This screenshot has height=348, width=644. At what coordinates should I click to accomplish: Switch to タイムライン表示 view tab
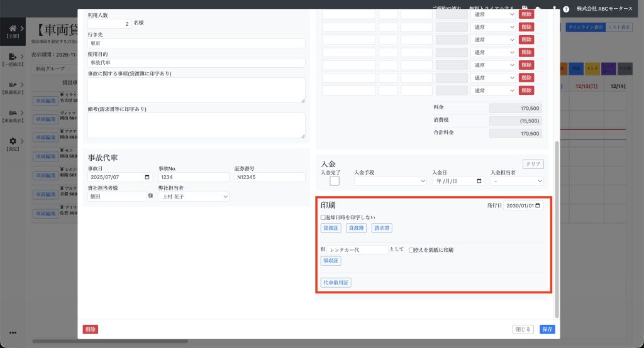point(585,27)
